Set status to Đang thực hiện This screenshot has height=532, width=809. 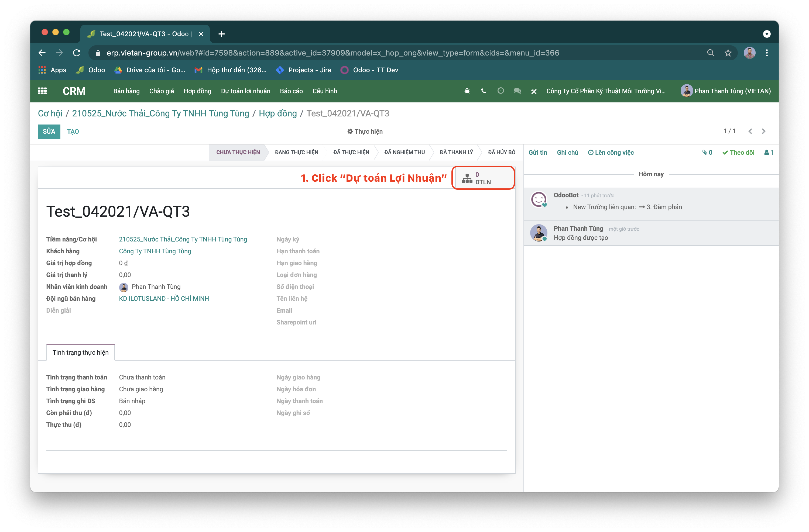coord(296,152)
